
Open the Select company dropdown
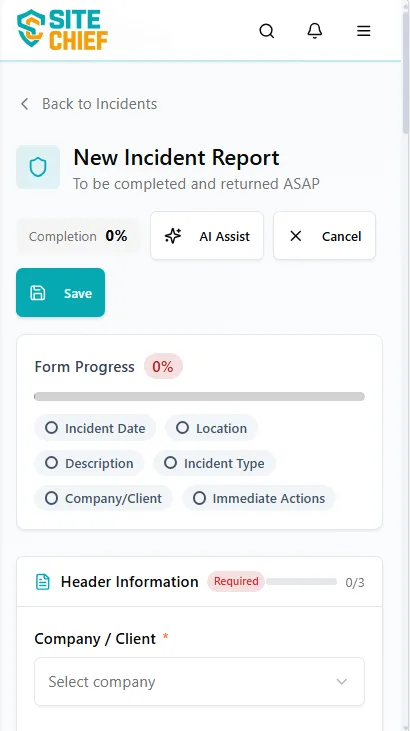coord(199,682)
